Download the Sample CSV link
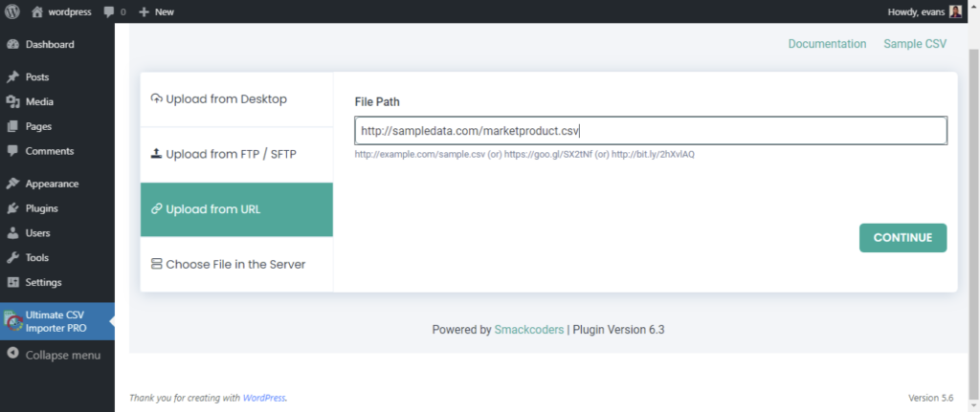Image resolution: width=980 pixels, height=412 pixels. pos(915,44)
